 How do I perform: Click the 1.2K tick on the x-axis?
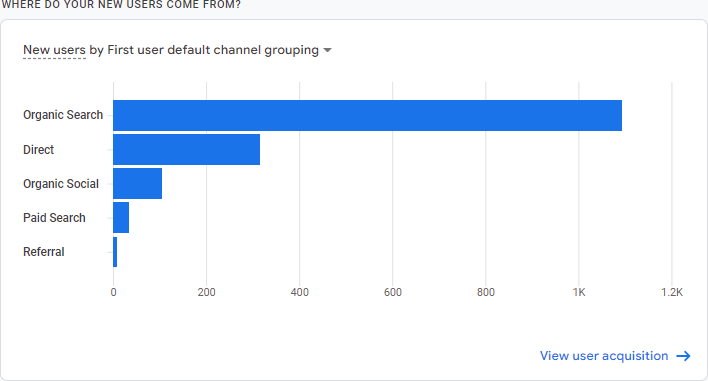tap(672, 293)
